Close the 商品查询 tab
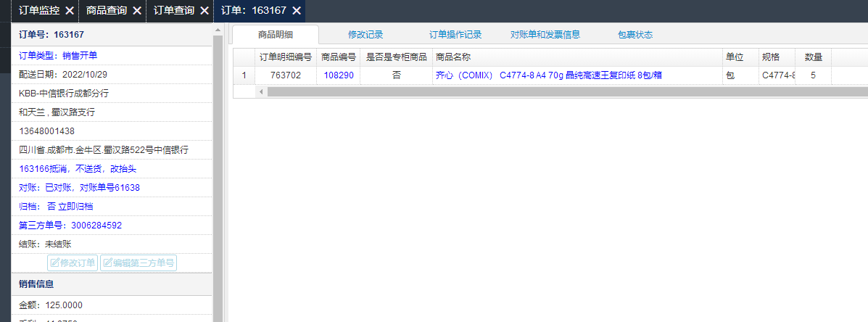The height and width of the screenshot is (322, 868). [137, 10]
